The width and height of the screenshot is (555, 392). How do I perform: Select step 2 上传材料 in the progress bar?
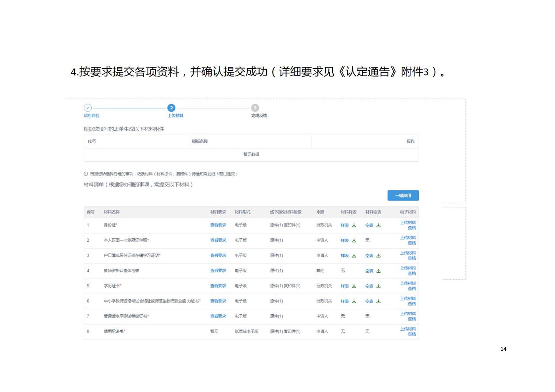click(x=171, y=108)
